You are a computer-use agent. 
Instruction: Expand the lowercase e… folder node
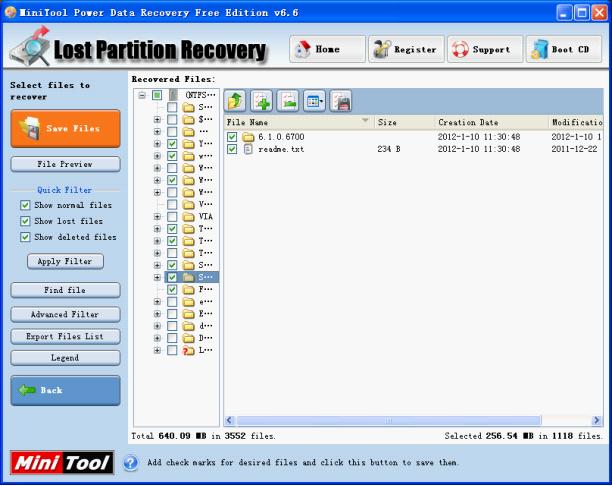[157, 302]
